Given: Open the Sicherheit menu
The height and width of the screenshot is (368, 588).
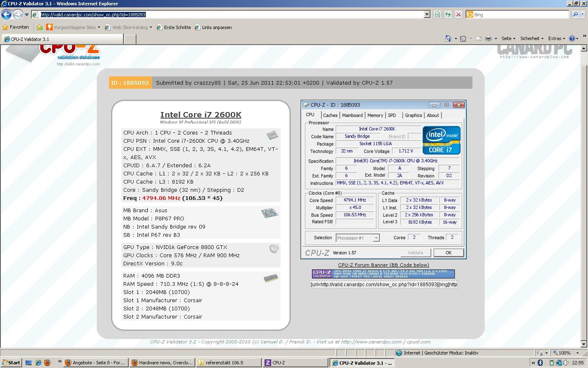Looking at the screenshot, I should 532,38.
